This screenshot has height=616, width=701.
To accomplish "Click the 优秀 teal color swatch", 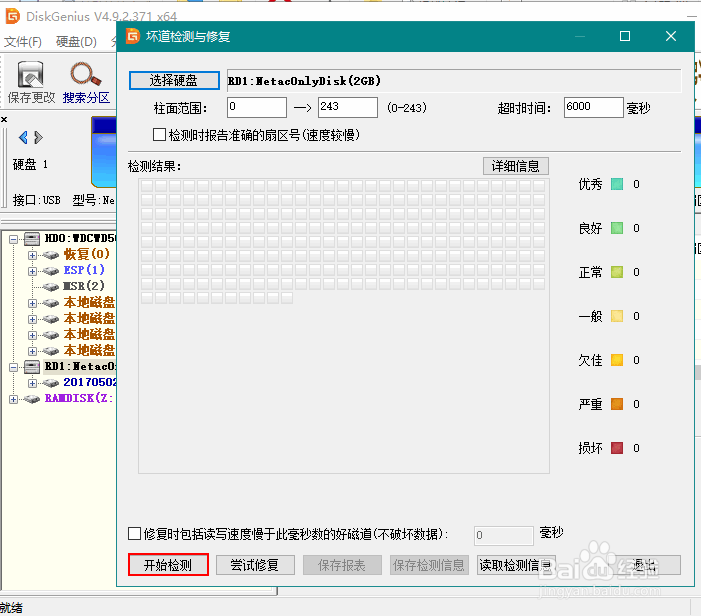I will (617, 184).
